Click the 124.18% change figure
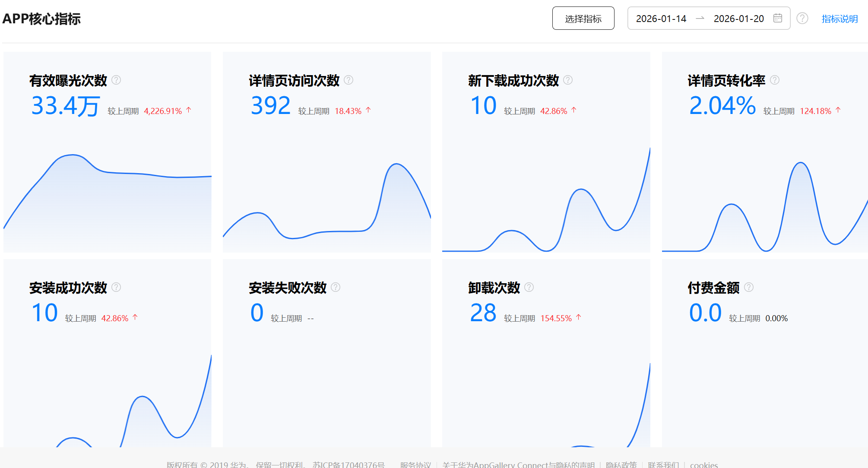Image resolution: width=868 pixels, height=468 pixels. point(815,111)
